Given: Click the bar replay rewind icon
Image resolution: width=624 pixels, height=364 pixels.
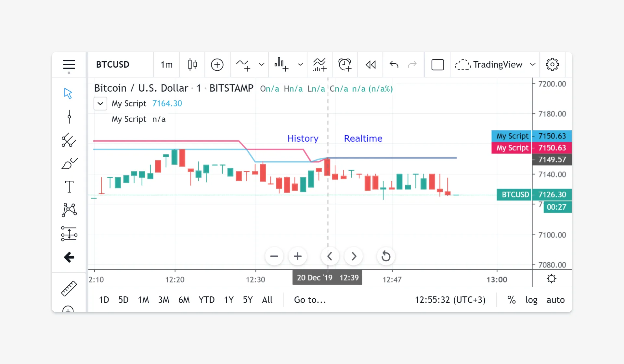Looking at the screenshot, I should (370, 64).
